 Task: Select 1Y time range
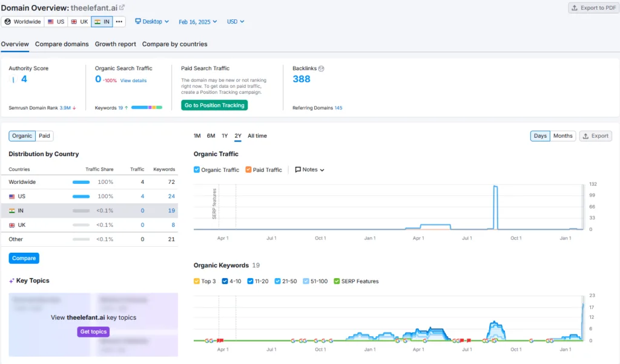[x=225, y=136]
